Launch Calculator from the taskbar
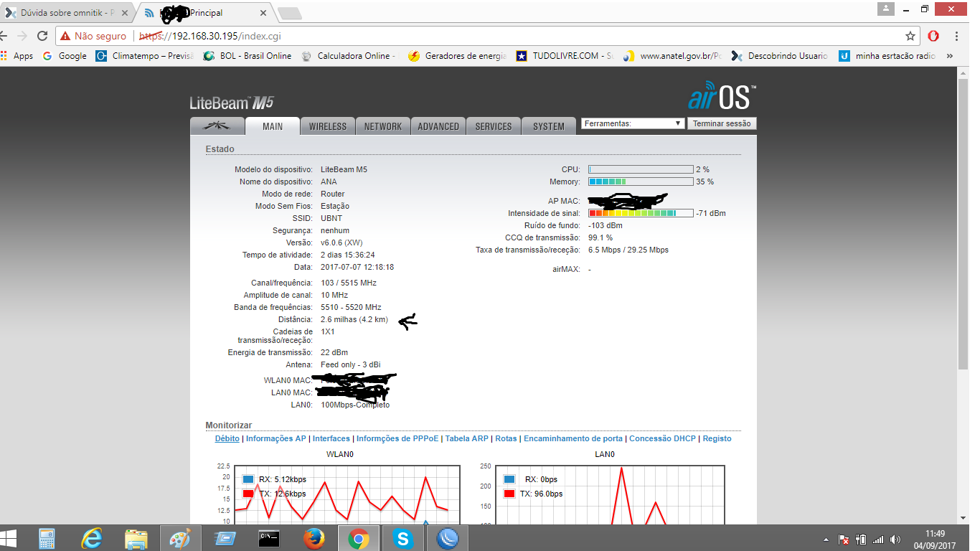This screenshot has width=980, height=551. click(x=47, y=539)
